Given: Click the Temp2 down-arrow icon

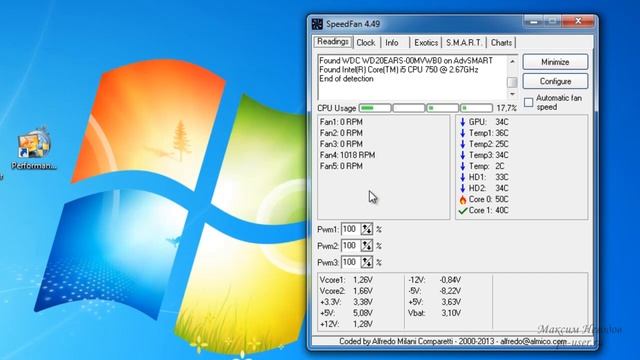Looking at the screenshot, I should 462,144.
